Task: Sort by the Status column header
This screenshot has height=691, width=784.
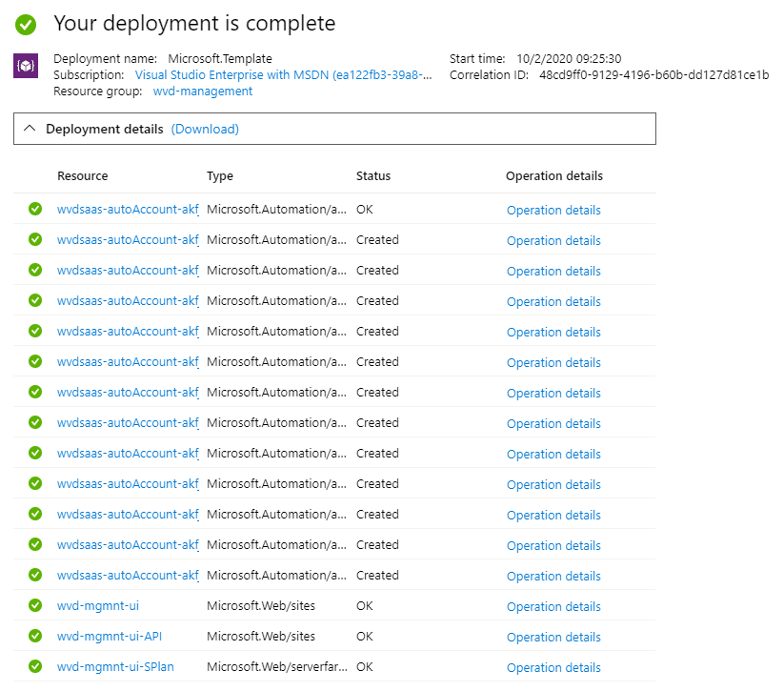Action: tap(373, 176)
